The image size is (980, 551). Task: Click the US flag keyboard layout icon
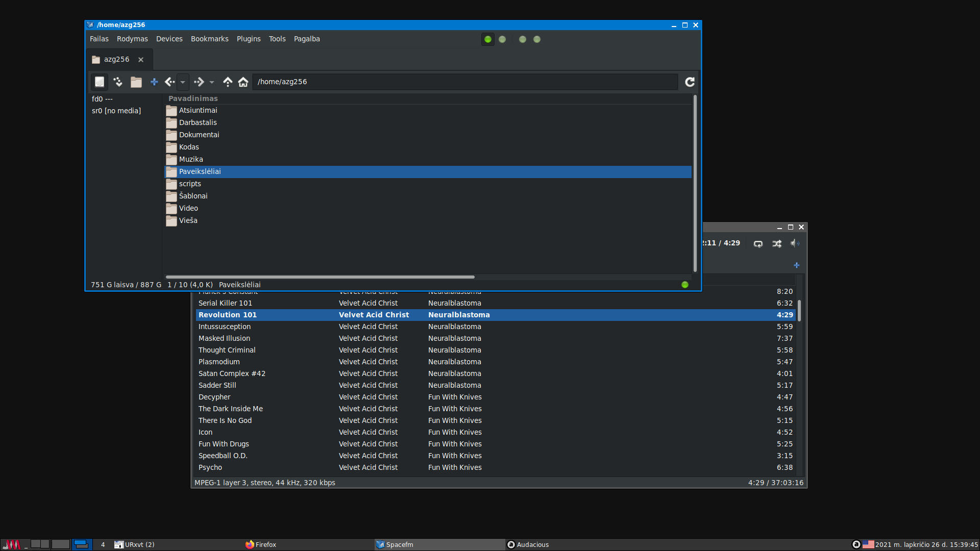pyautogui.click(x=868, y=544)
